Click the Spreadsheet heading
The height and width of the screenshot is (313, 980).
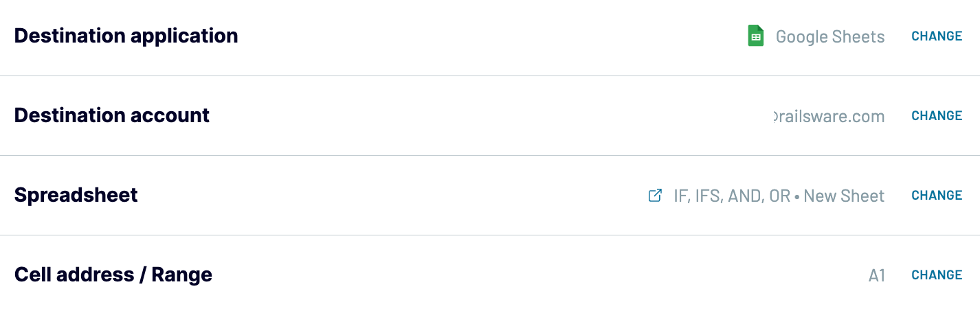(x=76, y=195)
